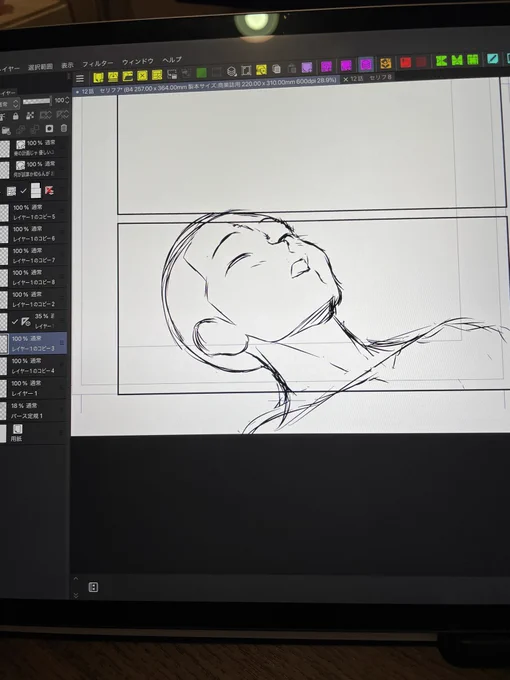The width and height of the screenshot is (510, 680).
Task: Open the ウィンドウ menu
Action: coord(137,62)
